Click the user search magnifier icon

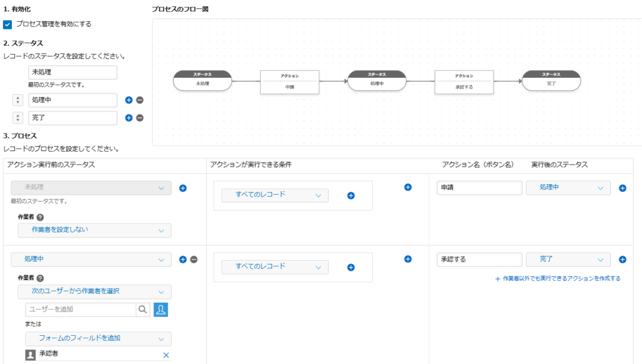[144, 309]
